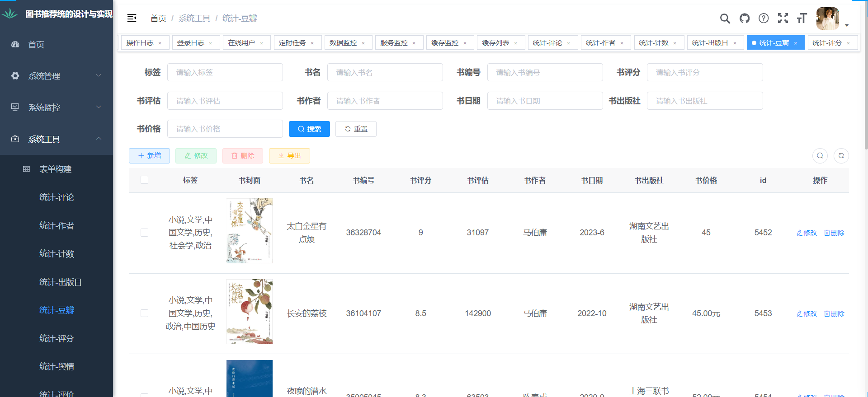Close the 缓存监控 tab

pyautogui.click(x=465, y=43)
